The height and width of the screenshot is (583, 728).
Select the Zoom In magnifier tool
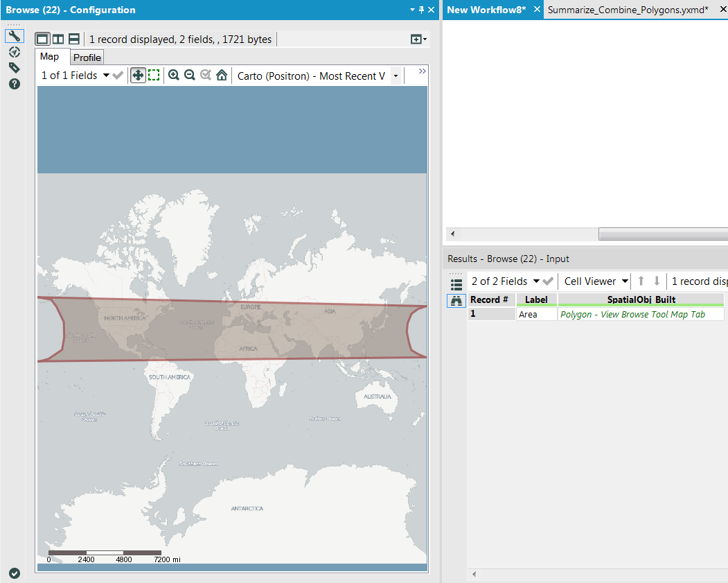pyautogui.click(x=174, y=75)
